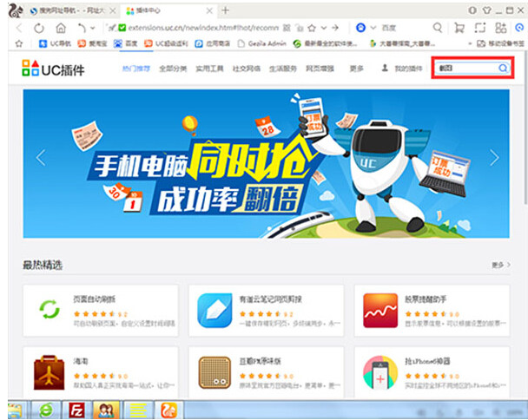This screenshot has width=528, height=420.
Task: Click the 豆瓣FM radio speaker icon
Action: (214, 373)
